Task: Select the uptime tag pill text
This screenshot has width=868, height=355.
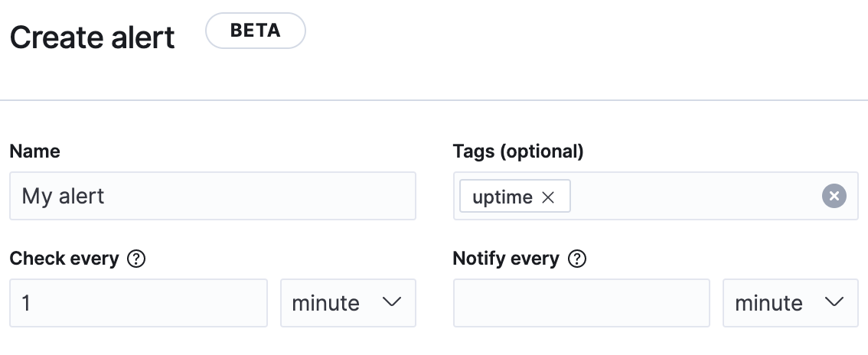Action: click(502, 197)
